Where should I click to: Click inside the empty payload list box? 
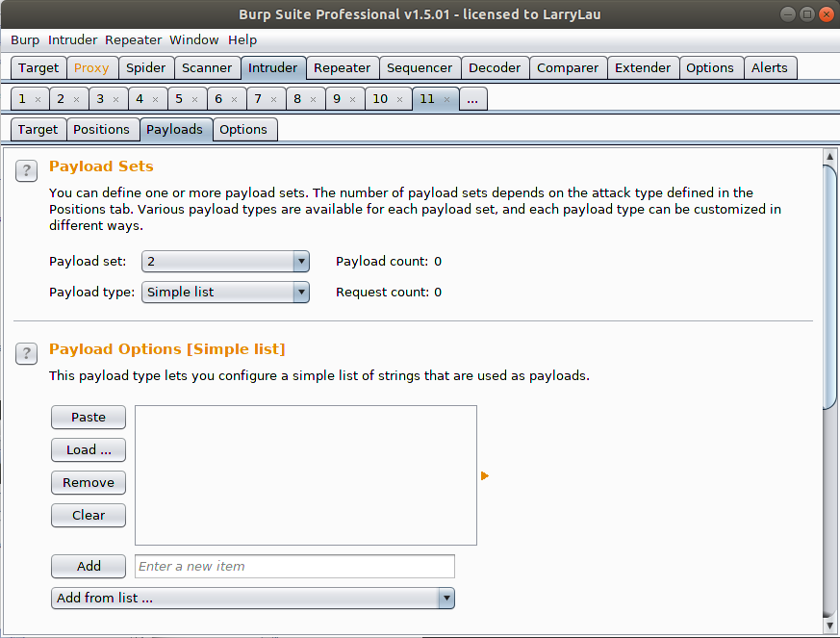tap(306, 475)
